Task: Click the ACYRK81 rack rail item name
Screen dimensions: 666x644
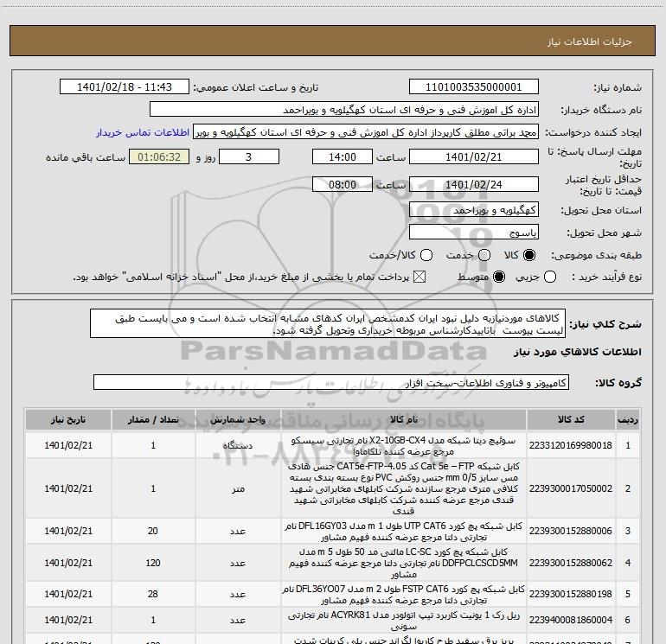Action: [x=404, y=621]
